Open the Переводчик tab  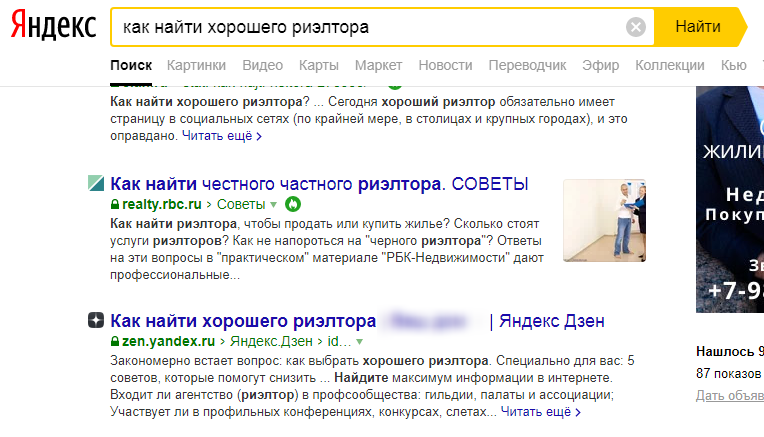coord(527,65)
